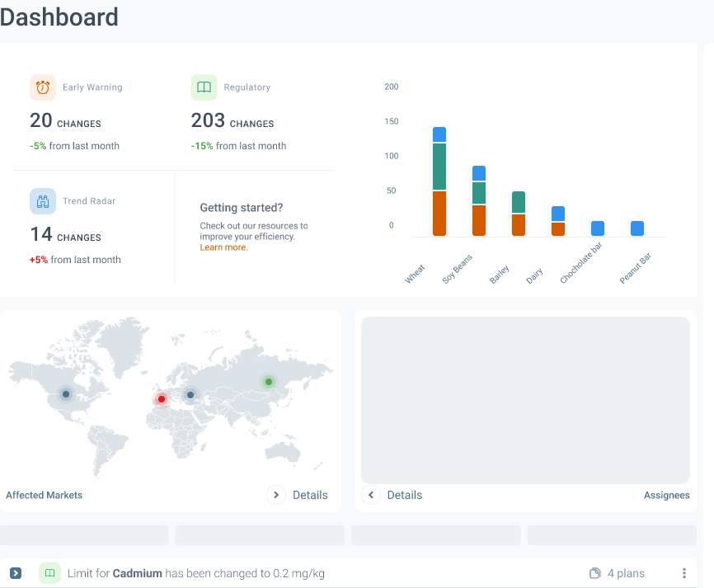This screenshot has height=588, width=714.
Task: Click the Trend Radar binoculars icon
Action: coord(43,201)
